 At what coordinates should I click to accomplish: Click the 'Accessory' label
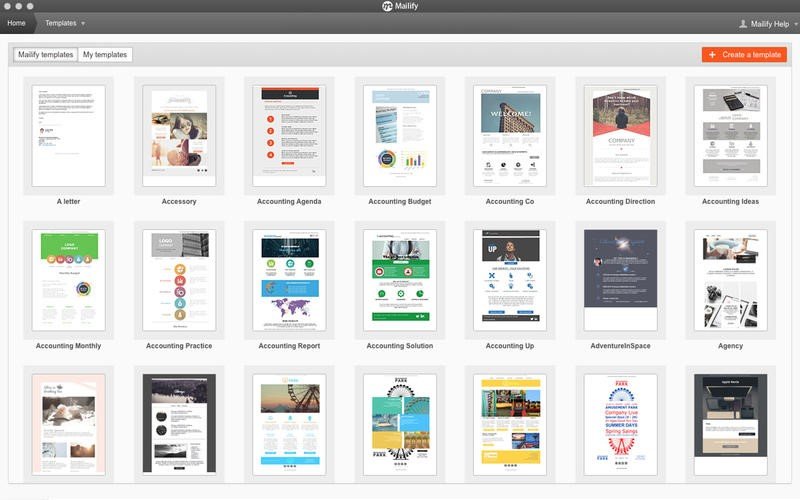click(x=179, y=202)
